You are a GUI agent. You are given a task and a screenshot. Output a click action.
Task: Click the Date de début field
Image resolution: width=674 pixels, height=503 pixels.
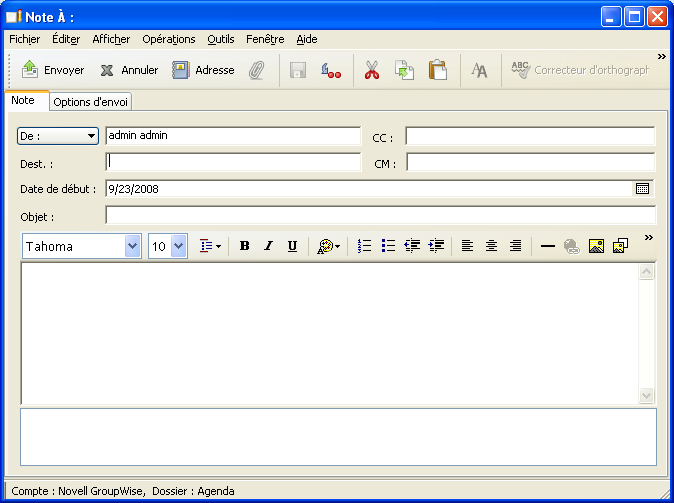tap(370, 189)
